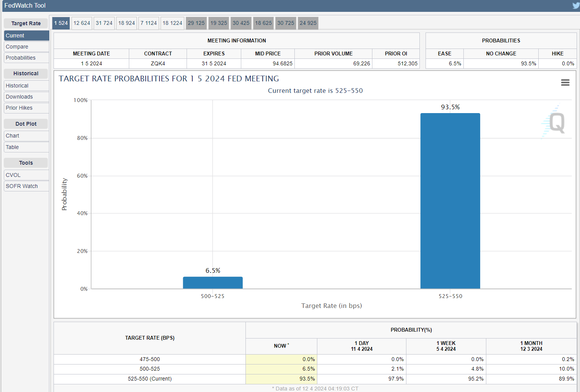
Task: Select the 18 924 meeting tab
Action: [x=127, y=23]
